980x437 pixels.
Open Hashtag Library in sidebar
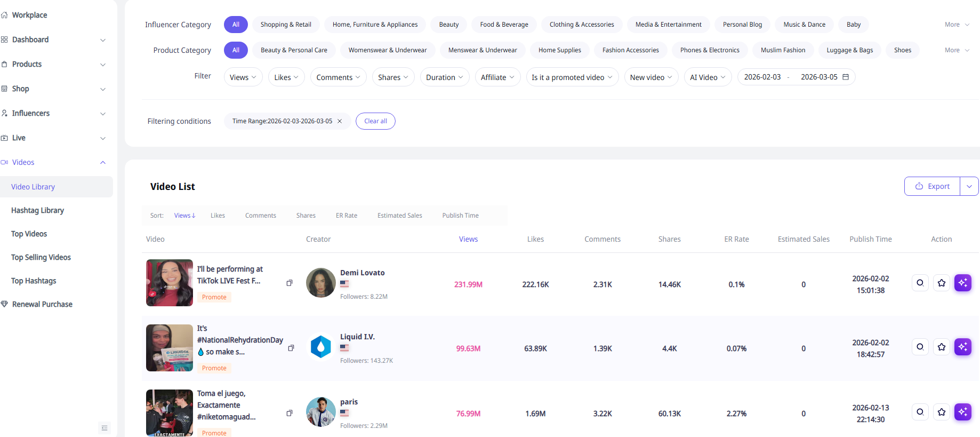[37, 210]
